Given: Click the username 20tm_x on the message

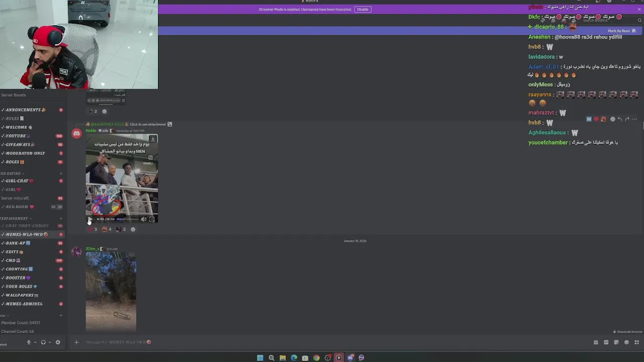Looking at the screenshot, I should (x=92, y=249).
